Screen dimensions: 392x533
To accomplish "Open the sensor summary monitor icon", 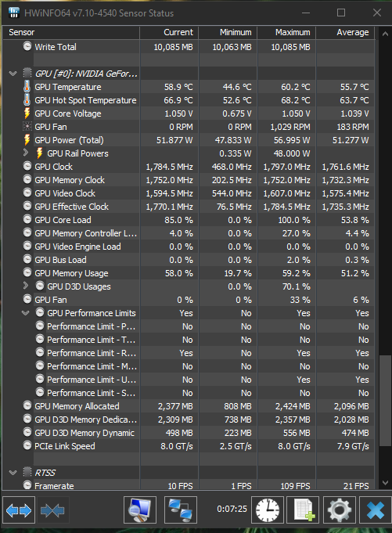I will point(140,510).
